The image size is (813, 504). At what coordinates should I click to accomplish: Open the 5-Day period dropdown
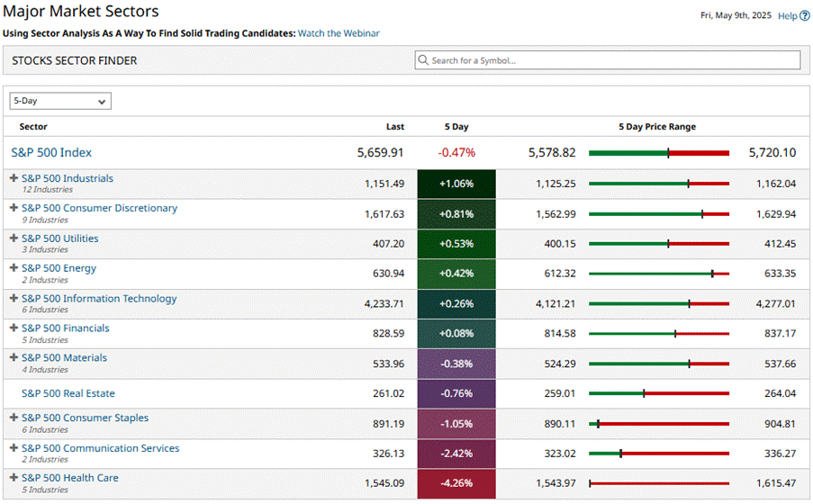click(60, 101)
